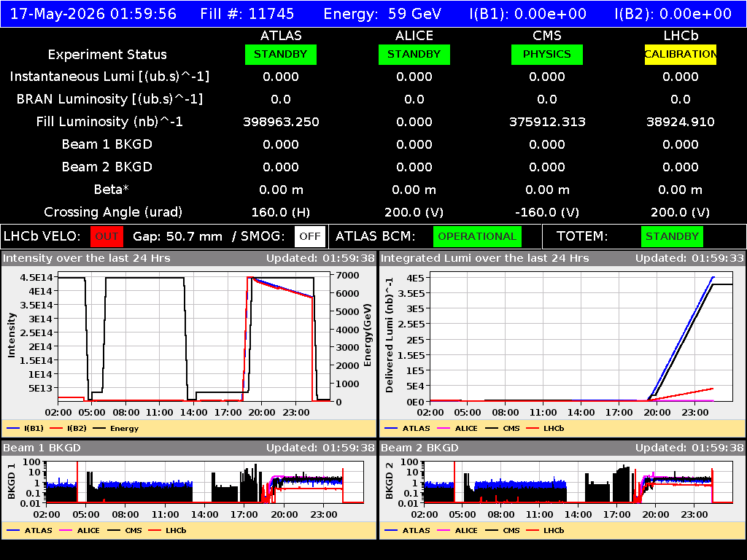
Task: Click the Beam 2 BKGD row label
Action: [x=107, y=167]
